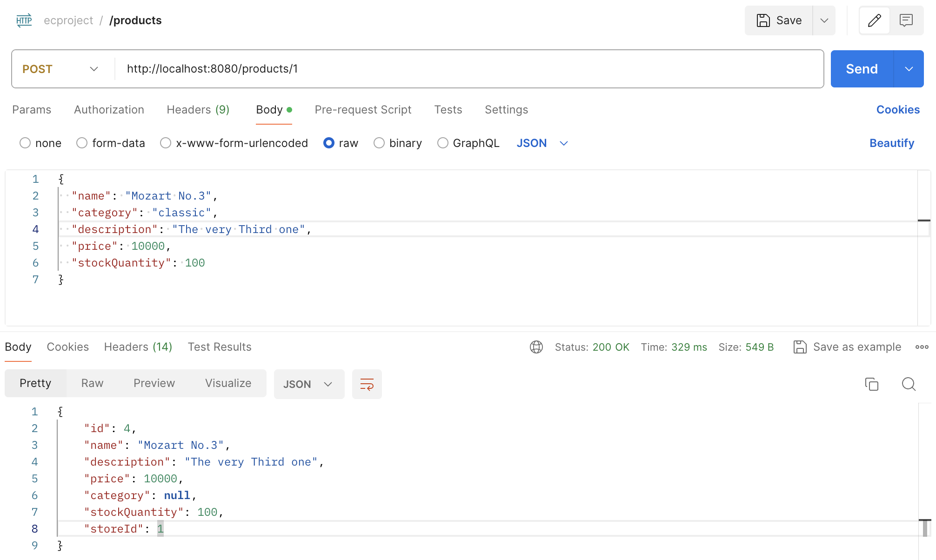Open the response Test Results tab
The image size is (936, 560).
(x=219, y=347)
